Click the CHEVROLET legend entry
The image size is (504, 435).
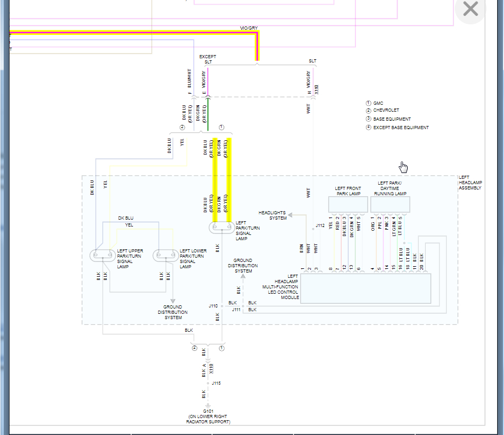(382, 111)
